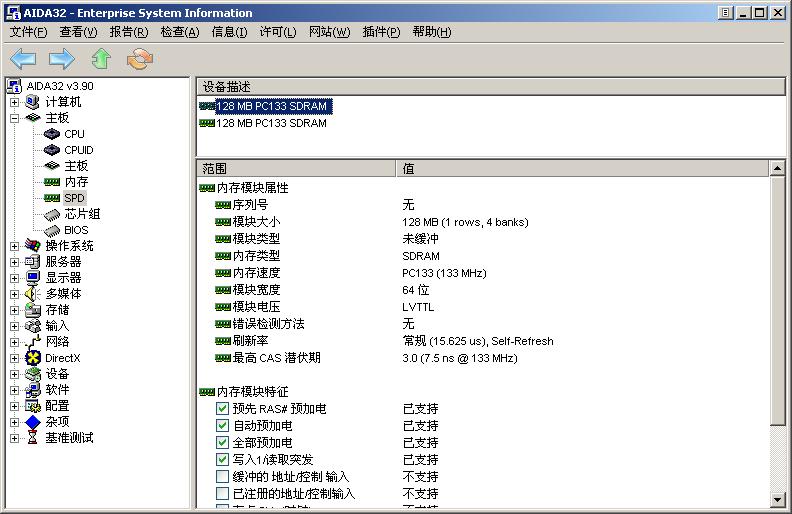Expand the 操作系统 tree node

pyautogui.click(x=14, y=246)
